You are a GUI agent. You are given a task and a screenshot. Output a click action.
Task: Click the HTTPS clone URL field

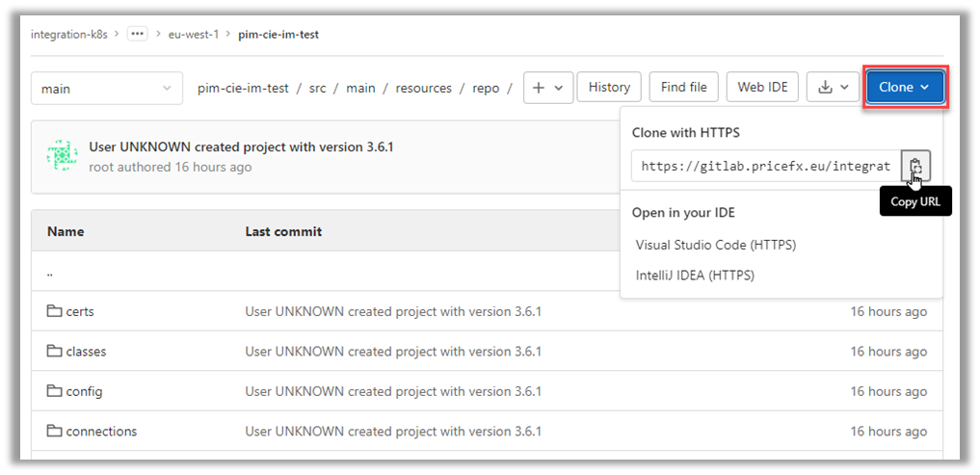tap(766, 166)
